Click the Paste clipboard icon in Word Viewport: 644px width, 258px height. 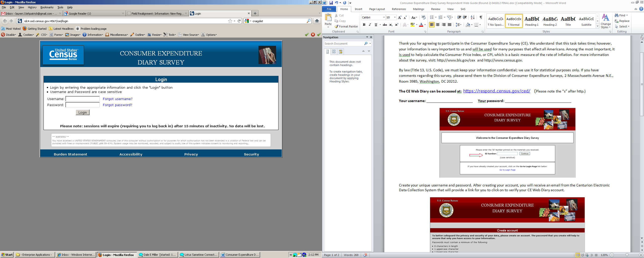point(328,18)
